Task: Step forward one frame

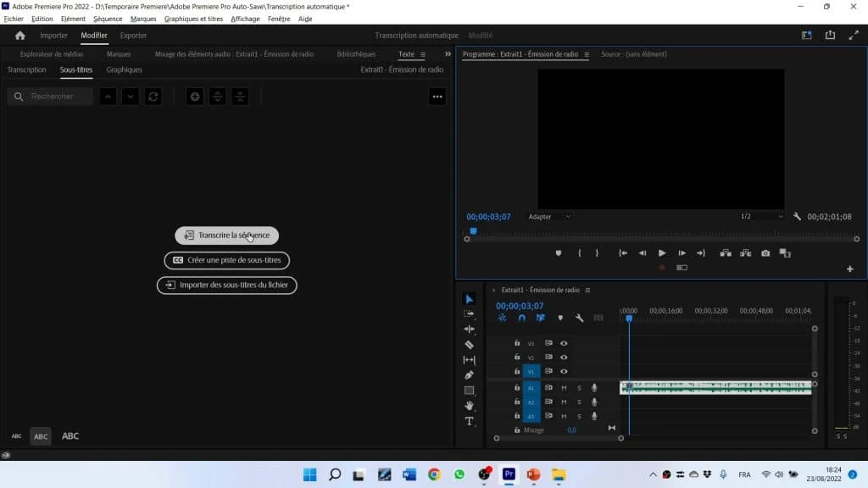Action: coord(682,252)
